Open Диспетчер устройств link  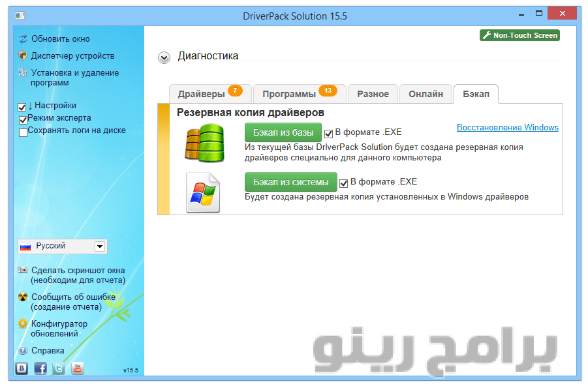click(72, 56)
